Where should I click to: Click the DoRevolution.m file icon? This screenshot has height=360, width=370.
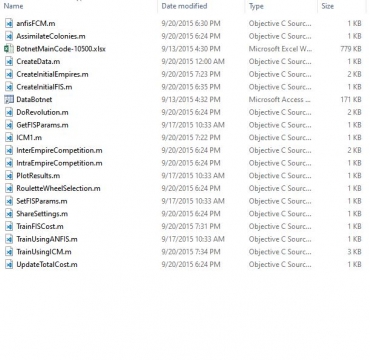pos(9,112)
